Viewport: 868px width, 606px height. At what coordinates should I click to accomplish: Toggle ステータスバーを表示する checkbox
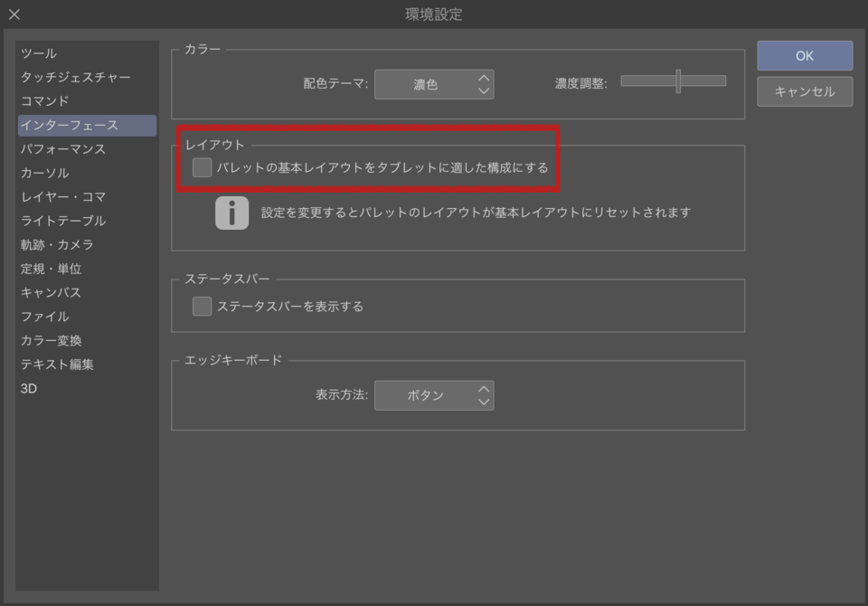point(202,306)
